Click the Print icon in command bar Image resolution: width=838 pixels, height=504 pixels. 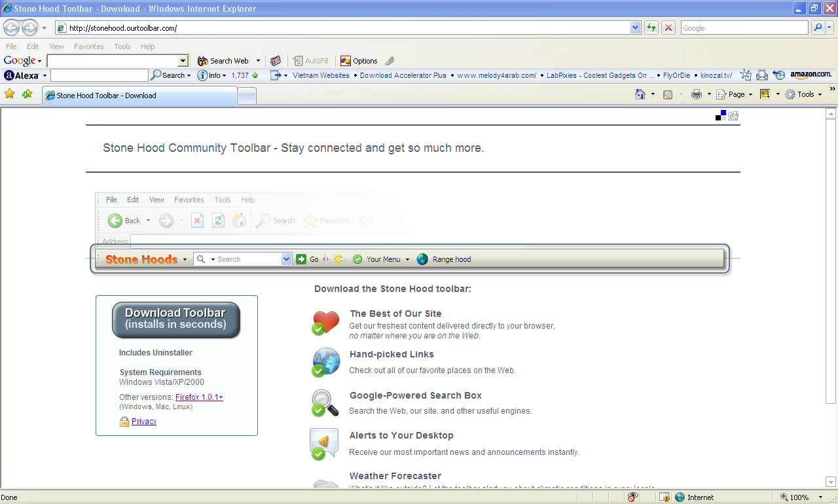(697, 94)
